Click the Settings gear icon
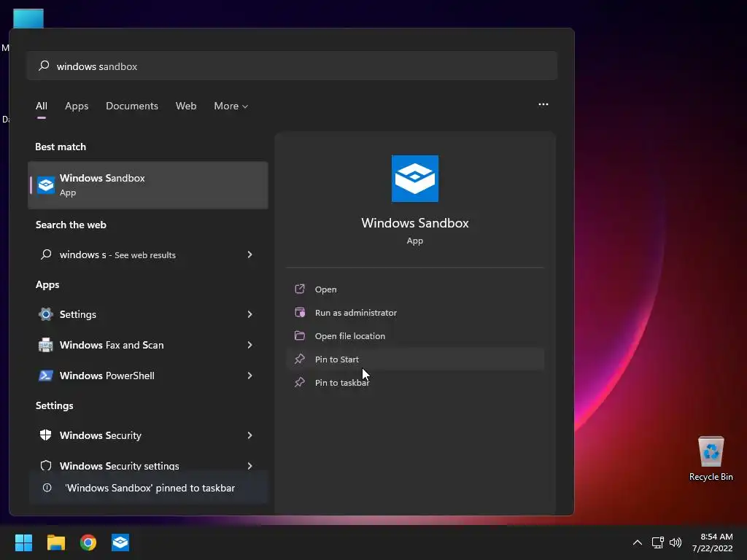 pos(46,314)
